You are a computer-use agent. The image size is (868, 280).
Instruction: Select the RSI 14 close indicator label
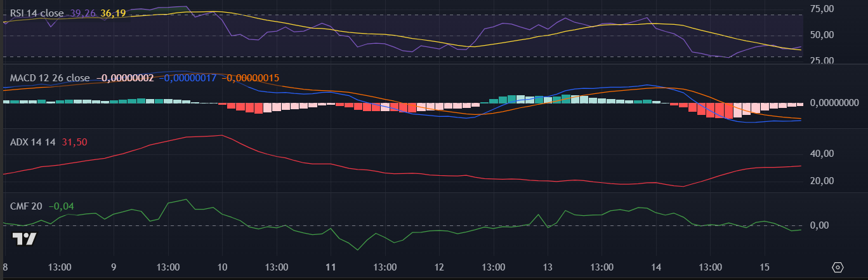36,13
